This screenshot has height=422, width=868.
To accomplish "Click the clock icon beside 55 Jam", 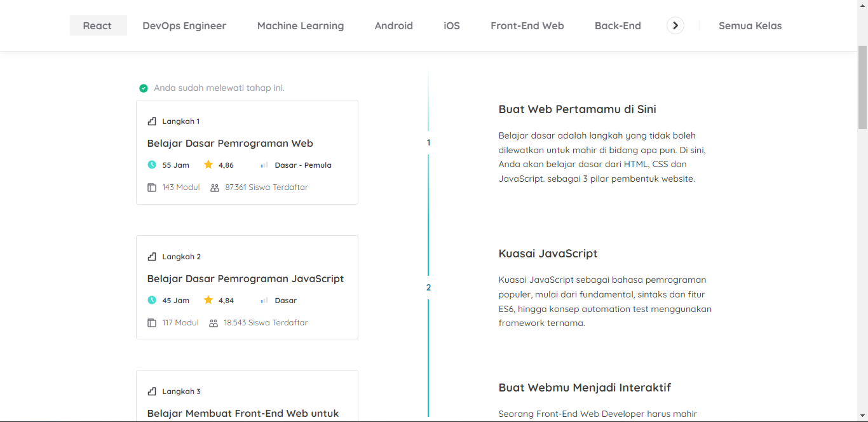I will click(x=152, y=165).
